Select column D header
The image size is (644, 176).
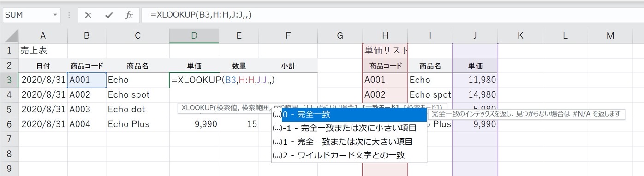tap(194, 36)
